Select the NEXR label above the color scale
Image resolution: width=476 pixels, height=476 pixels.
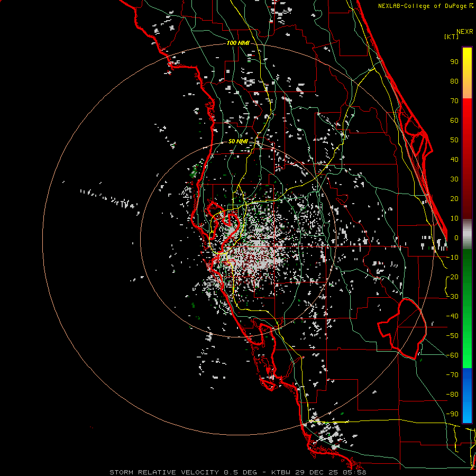[464, 32]
